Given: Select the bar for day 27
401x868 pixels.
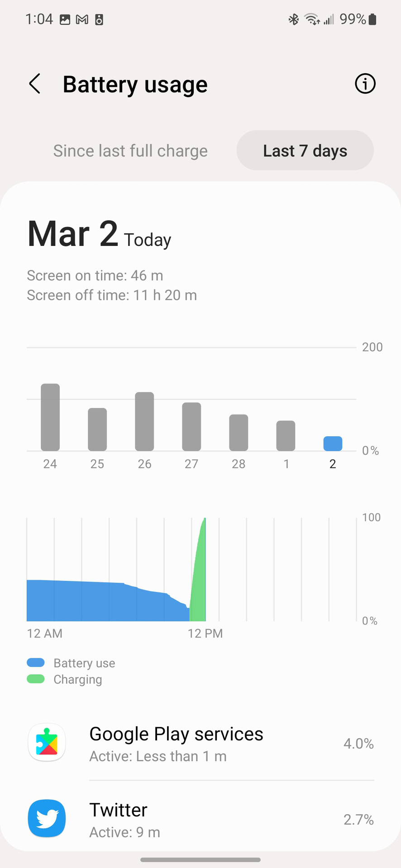Looking at the screenshot, I should tap(191, 426).
